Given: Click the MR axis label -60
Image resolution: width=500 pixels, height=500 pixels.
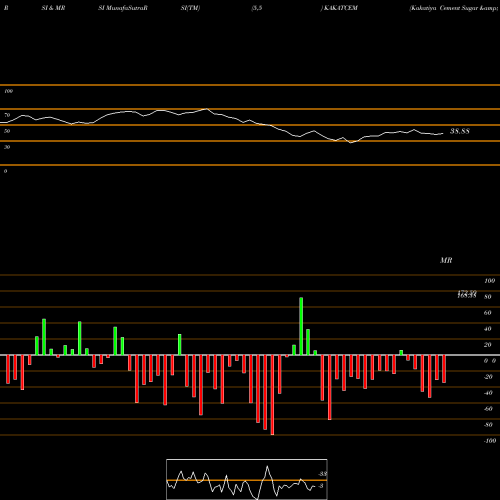Looking at the screenshot, I should [x=488, y=409].
